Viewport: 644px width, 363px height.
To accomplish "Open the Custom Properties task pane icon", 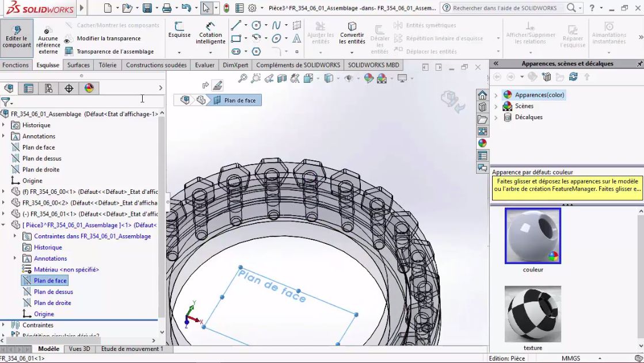I will coord(482,156).
